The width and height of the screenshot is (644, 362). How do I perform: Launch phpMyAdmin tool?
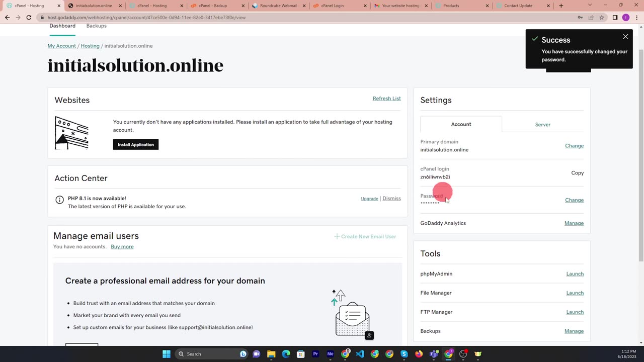575,274
